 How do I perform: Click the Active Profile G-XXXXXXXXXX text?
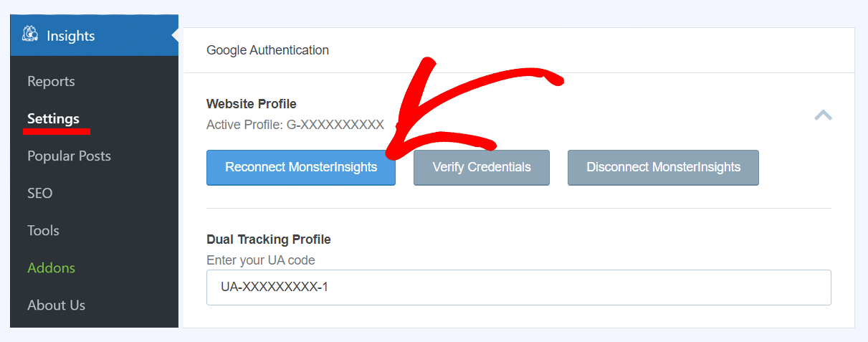click(x=295, y=125)
